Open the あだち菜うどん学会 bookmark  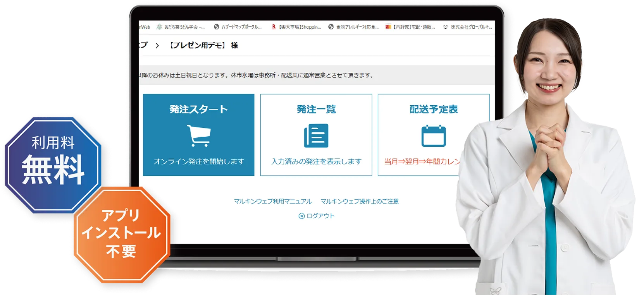pyautogui.click(x=181, y=27)
